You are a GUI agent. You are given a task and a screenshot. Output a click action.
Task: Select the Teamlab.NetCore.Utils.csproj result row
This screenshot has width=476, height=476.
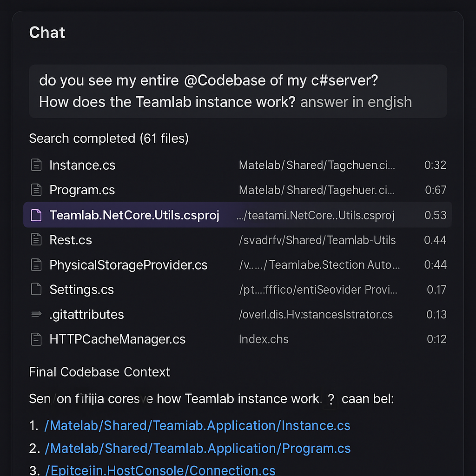coord(238,215)
